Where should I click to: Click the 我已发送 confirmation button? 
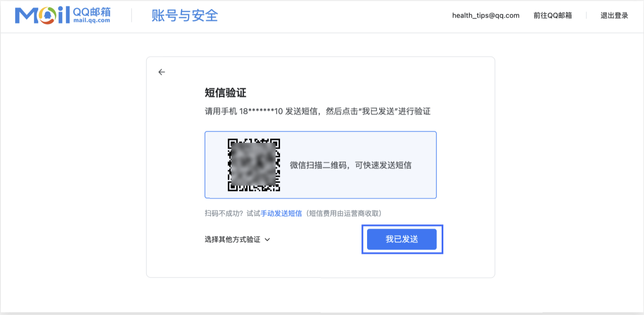(x=402, y=239)
